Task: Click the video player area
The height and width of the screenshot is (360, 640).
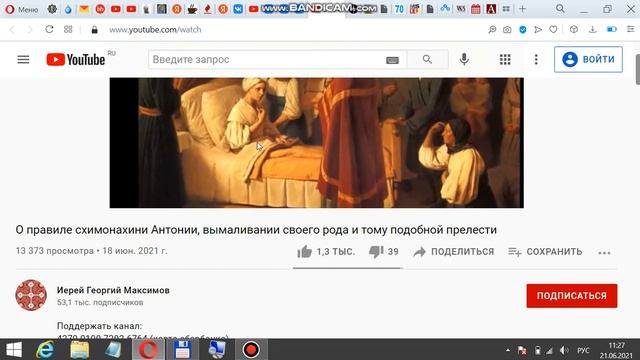Action: [x=316, y=143]
